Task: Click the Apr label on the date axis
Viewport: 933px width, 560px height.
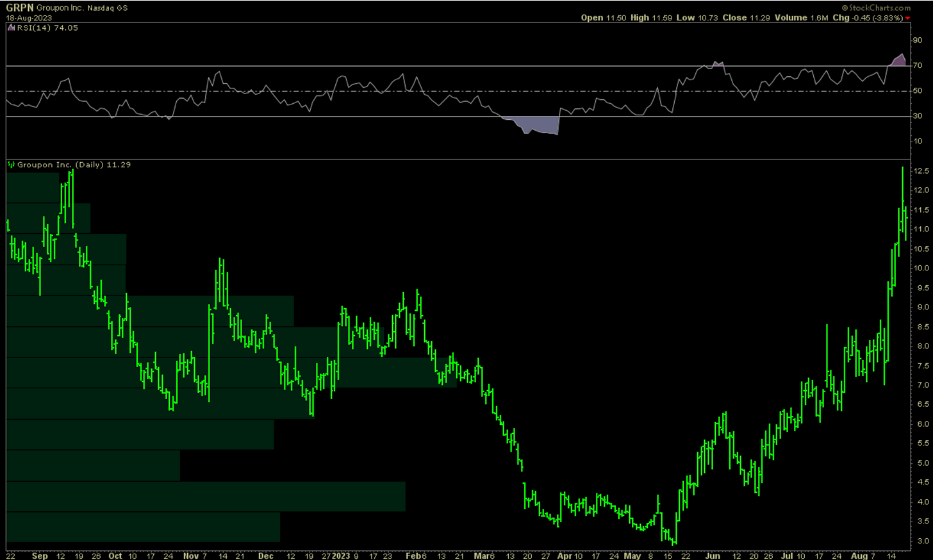Action: click(565, 556)
